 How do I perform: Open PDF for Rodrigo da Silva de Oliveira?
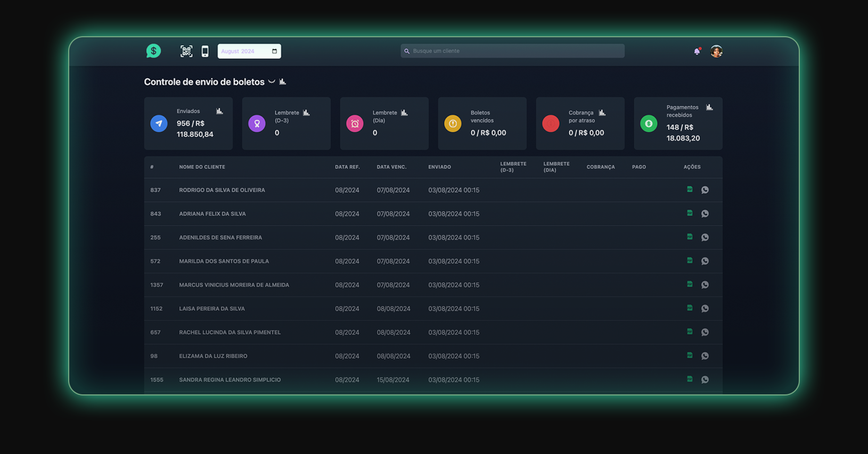tap(690, 189)
